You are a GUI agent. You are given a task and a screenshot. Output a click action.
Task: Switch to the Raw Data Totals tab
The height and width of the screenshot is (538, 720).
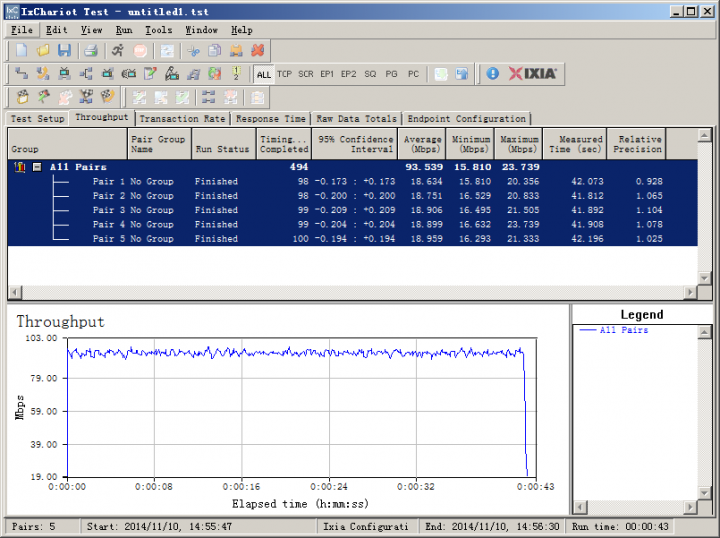click(x=356, y=119)
